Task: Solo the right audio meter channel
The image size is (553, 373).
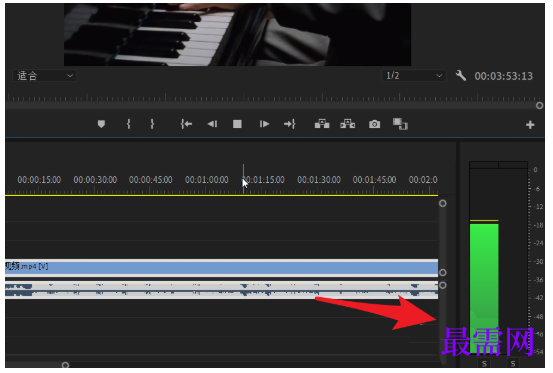Action: pos(513,363)
